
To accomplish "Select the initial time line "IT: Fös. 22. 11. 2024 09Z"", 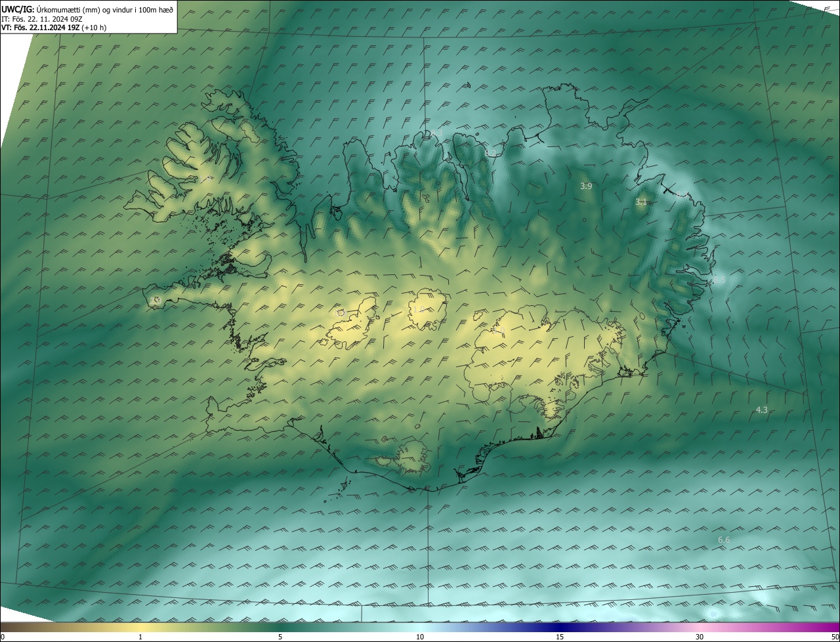I will click(x=41, y=18).
